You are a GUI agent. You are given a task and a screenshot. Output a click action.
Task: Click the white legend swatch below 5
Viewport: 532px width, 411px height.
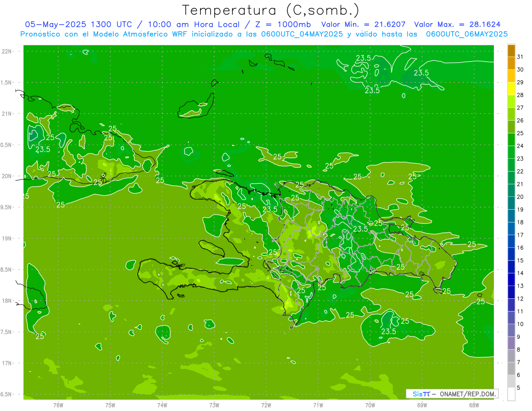coord(511,394)
